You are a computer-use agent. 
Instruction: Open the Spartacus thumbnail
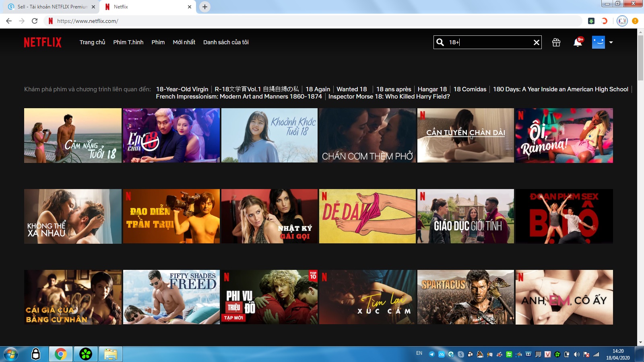pos(465,297)
